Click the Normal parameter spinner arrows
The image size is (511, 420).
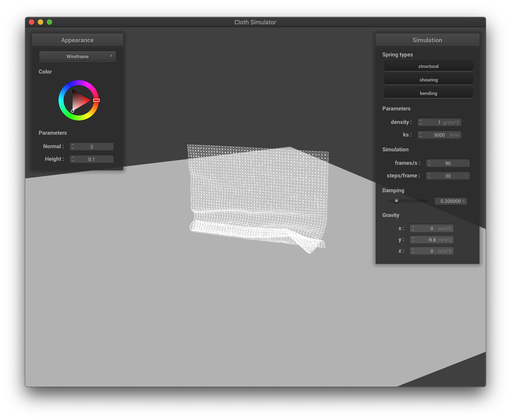(73, 146)
